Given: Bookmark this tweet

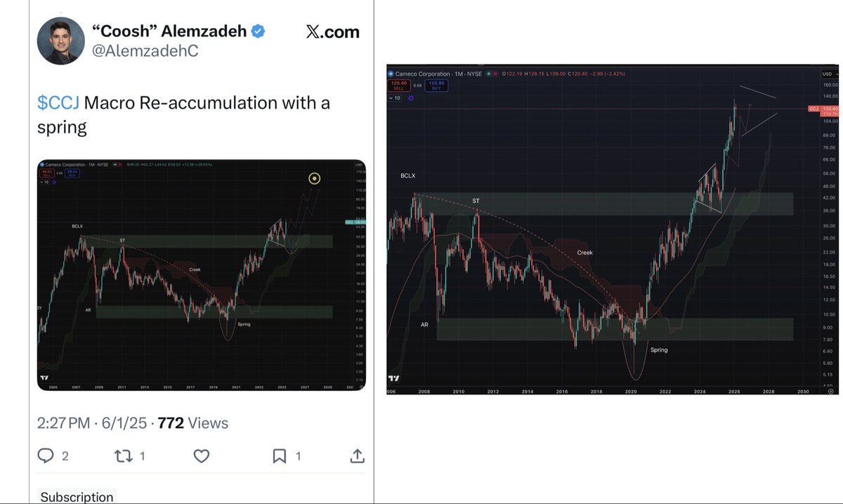Looking at the screenshot, I should click(x=280, y=456).
